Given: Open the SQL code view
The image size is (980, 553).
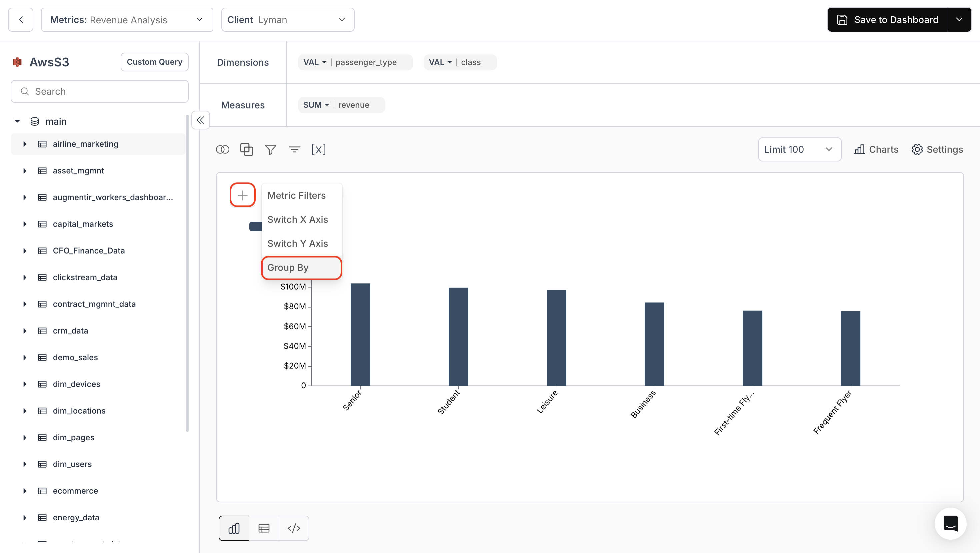Looking at the screenshot, I should tap(294, 528).
